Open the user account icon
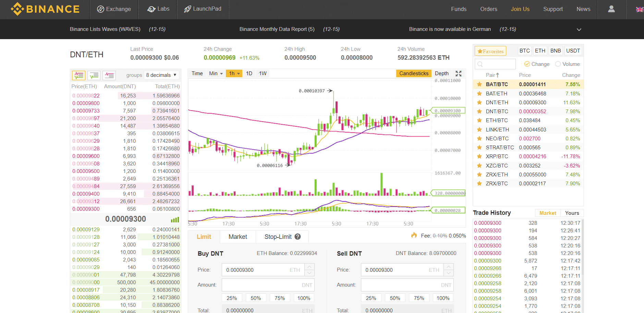 pyautogui.click(x=611, y=9)
